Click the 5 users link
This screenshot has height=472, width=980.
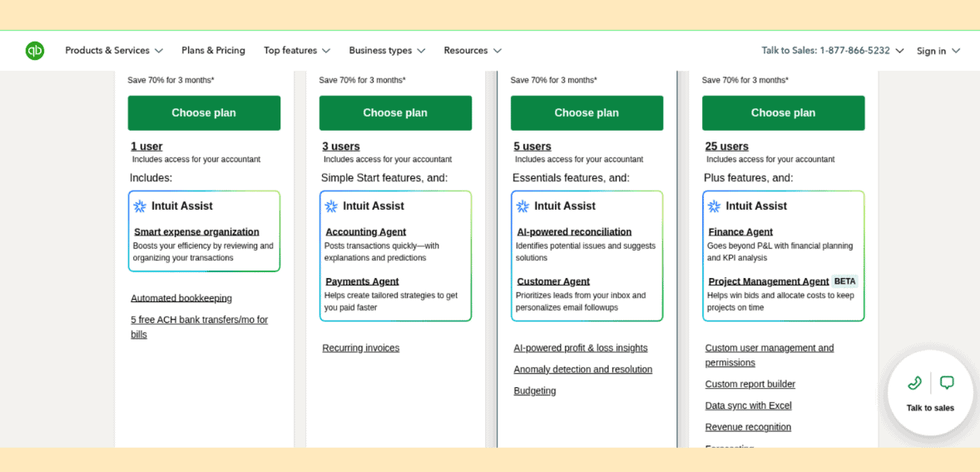pyautogui.click(x=532, y=147)
